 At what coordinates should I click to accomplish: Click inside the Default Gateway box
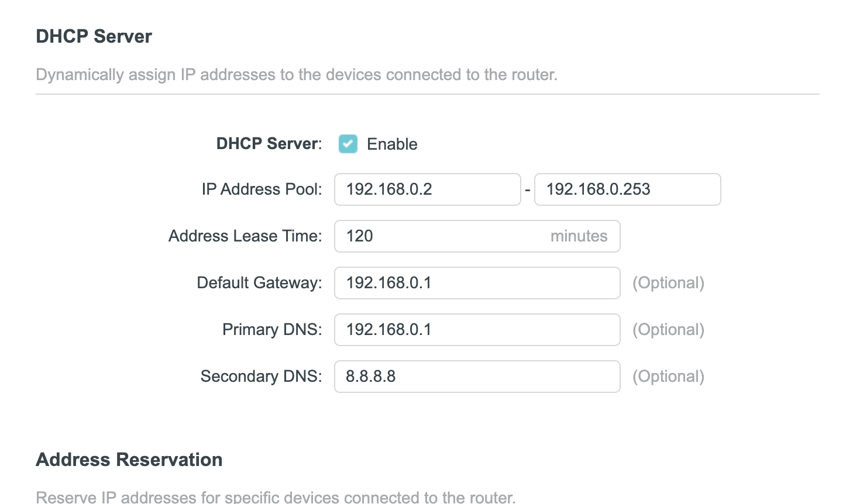(x=477, y=283)
